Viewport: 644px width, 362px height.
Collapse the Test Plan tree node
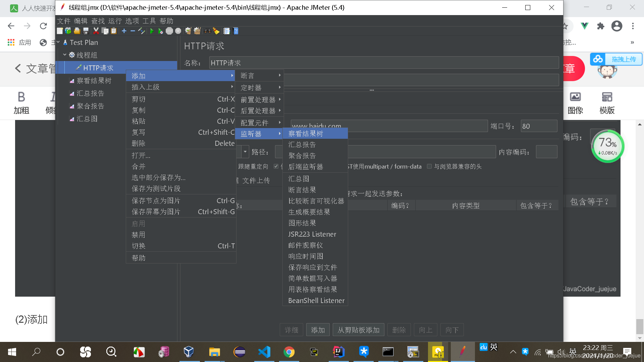[x=58, y=42]
